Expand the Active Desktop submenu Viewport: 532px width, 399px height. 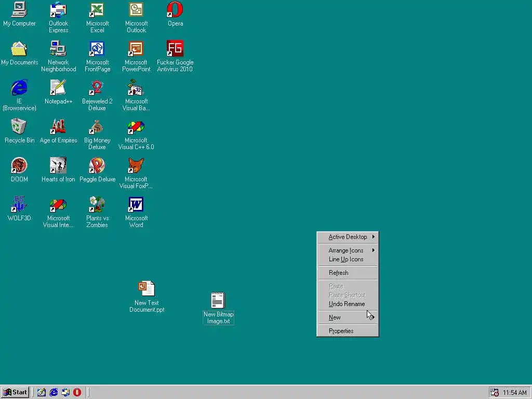[348, 237]
